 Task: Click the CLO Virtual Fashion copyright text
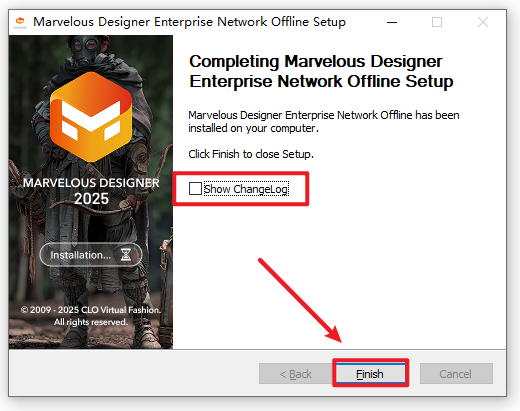91,316
